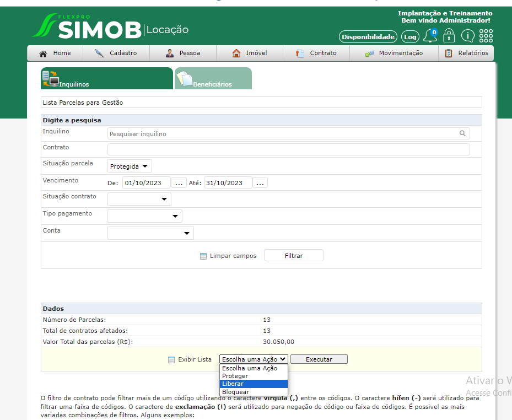Image resolution: width=512 pixels, height=420 pixels.
Task: Click the Número de Parcelas label
Action: click(74, 320)
